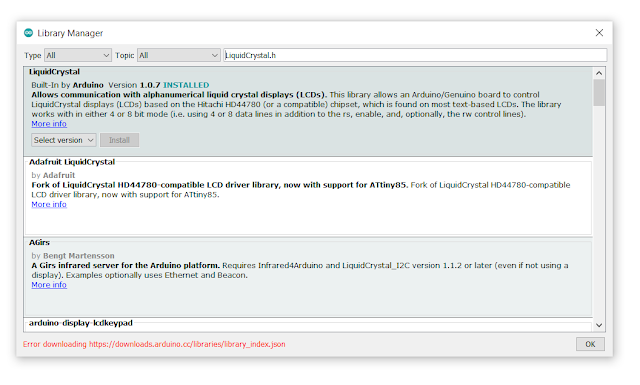Click the Library Manager window title
This screenshot has width=640, height=385.
coord(70,33)
